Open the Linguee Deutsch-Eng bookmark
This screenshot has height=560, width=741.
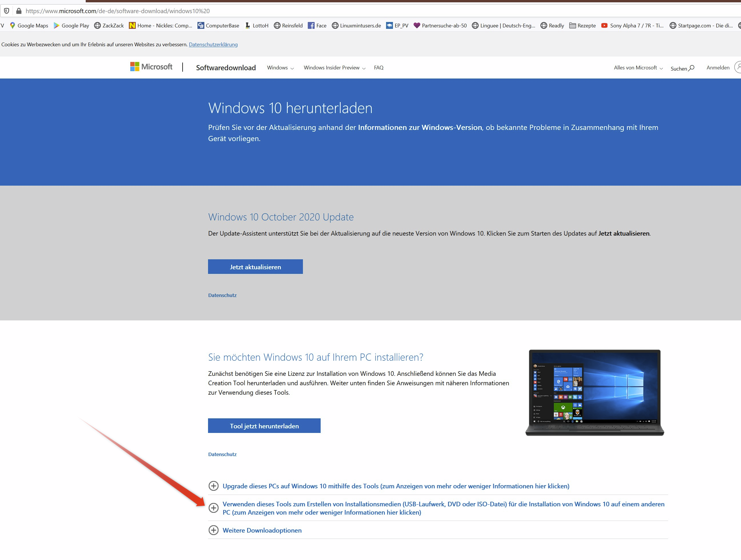pos(504,25)
